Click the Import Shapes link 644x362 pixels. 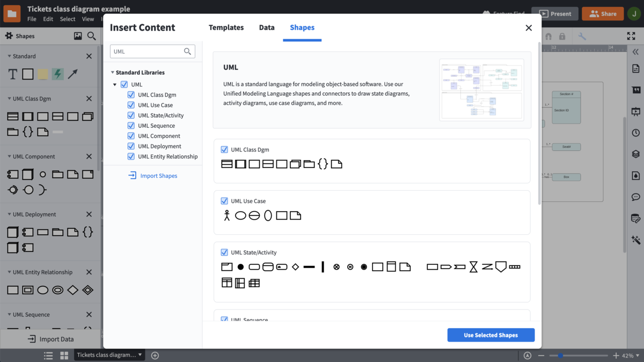[x=158, y=175]
